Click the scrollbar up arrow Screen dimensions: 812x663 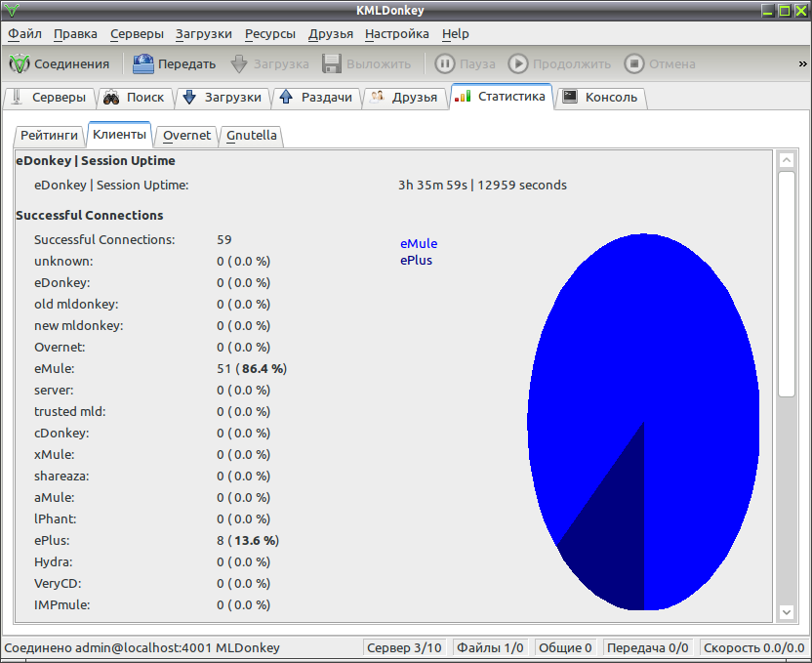click(786, 160)
